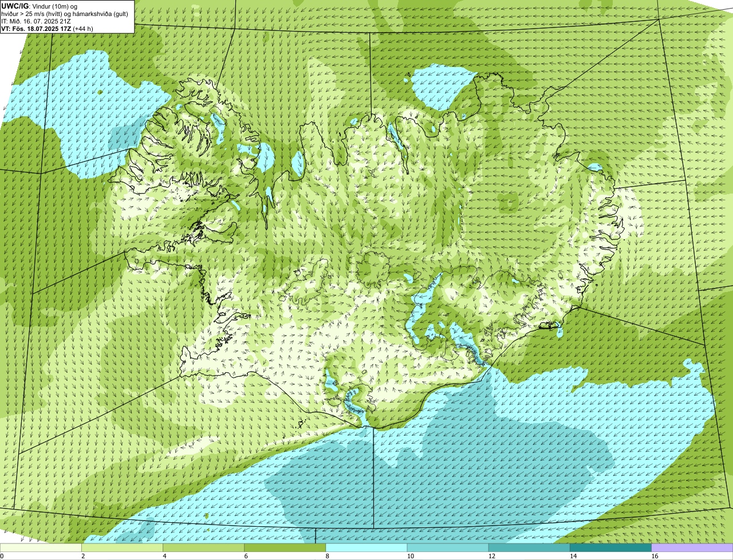Click the '12' label under the color scale
The width and height of the screenshot is (733, 560).
tap(491, 556)
